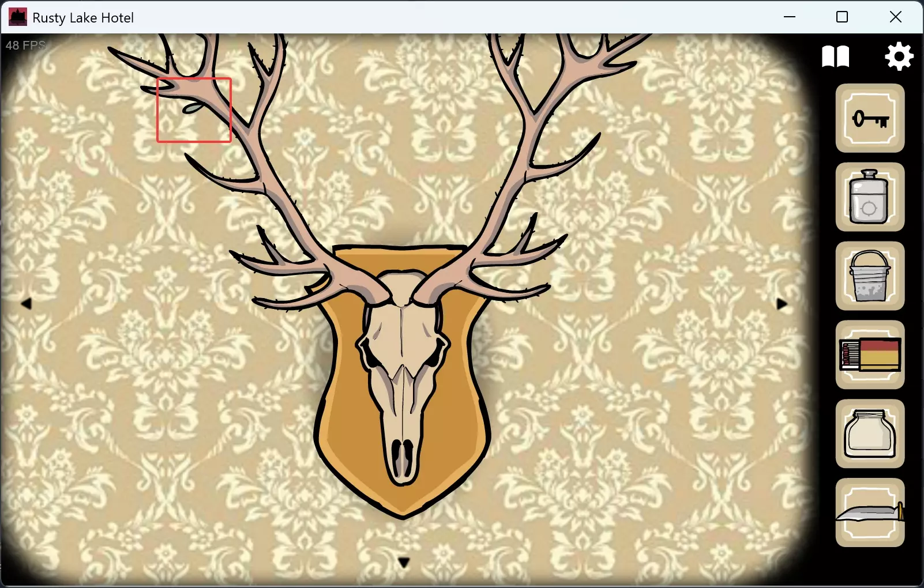Image resolution: width=924 pixels, height=588 pixels.
Task: Click the deer skull on the plaque
Action: click(x=402, y=378)
